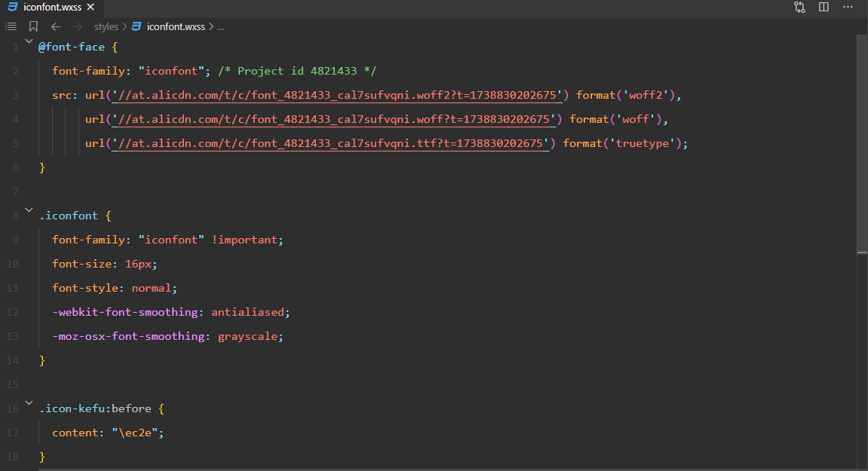Fold the .iconfont rule block
The height and width of the screenshot is (471, 868).
click(29, 211)
